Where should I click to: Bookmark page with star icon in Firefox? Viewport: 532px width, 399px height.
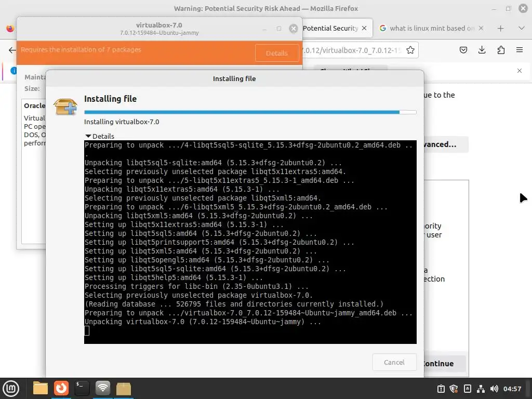410,50
